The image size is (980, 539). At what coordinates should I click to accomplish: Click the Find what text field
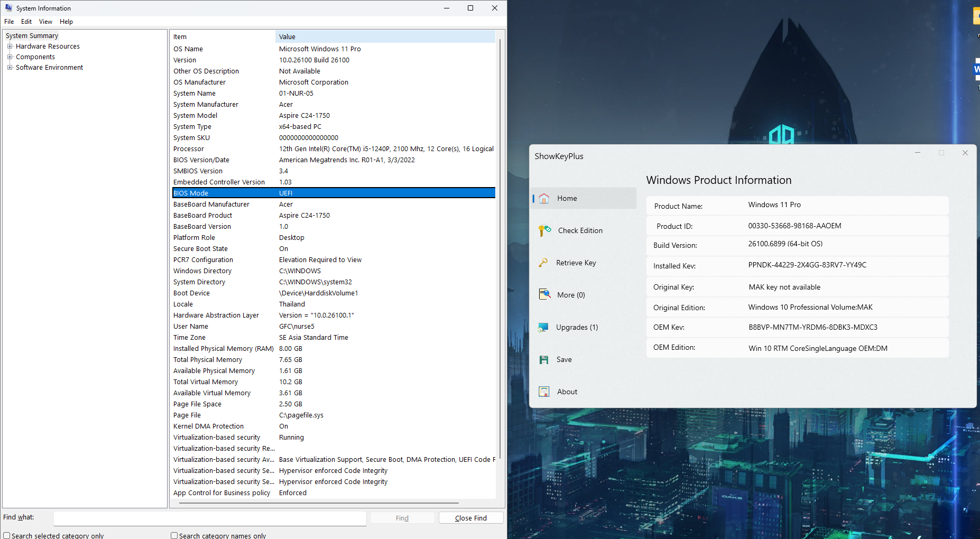click(210, 518)
